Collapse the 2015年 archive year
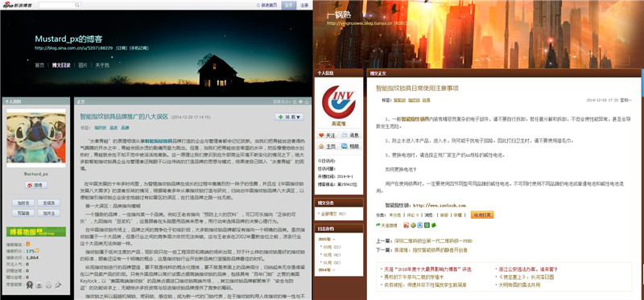644x300 pixels. pyautogui.click(x=327, y=239)
